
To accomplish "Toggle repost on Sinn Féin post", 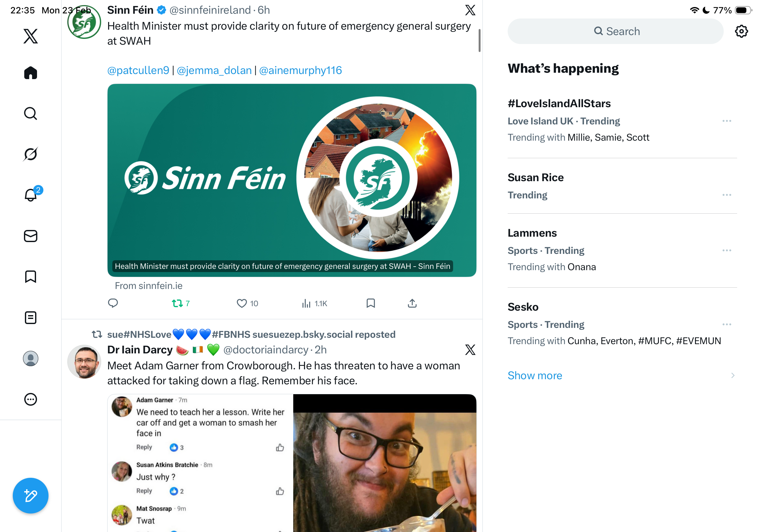I will point(181,303).
